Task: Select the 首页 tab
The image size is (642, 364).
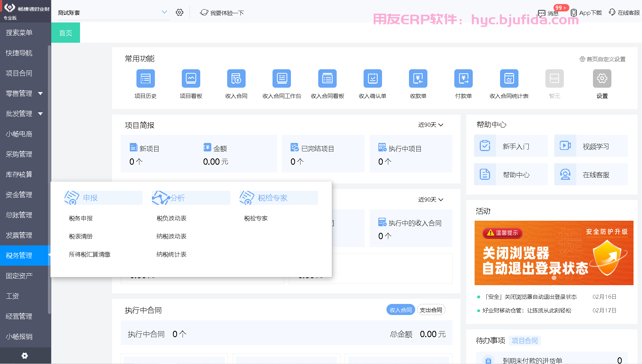Action: 66,33
